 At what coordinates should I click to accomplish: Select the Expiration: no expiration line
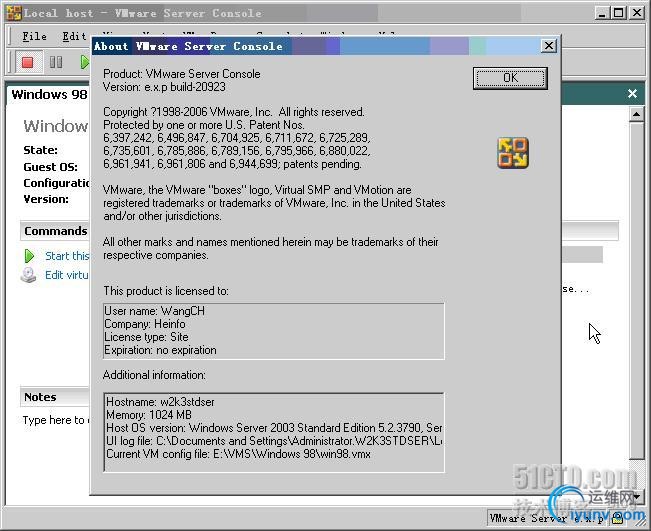(160, 350)
